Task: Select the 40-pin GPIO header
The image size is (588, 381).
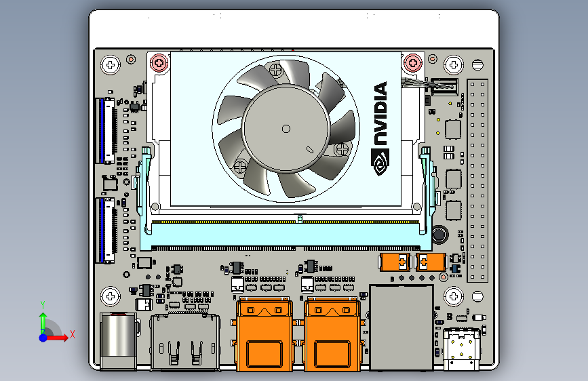Action: 477,180
